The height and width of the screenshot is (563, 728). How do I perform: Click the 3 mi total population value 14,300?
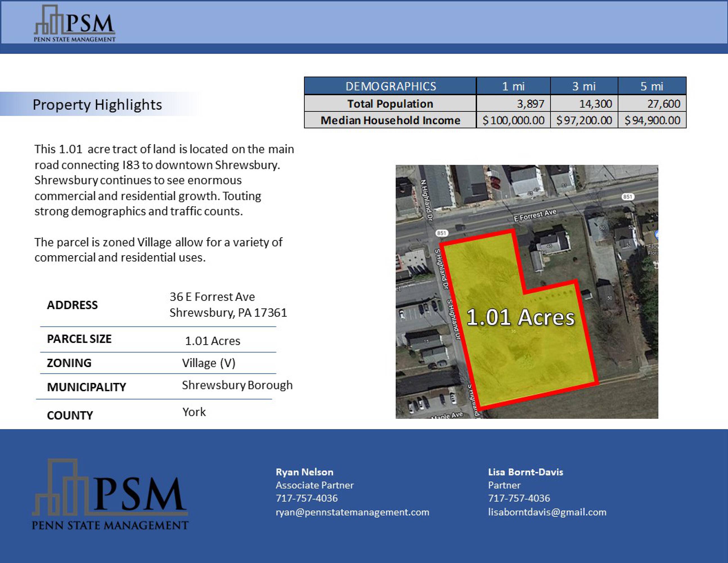pos(595,104)
